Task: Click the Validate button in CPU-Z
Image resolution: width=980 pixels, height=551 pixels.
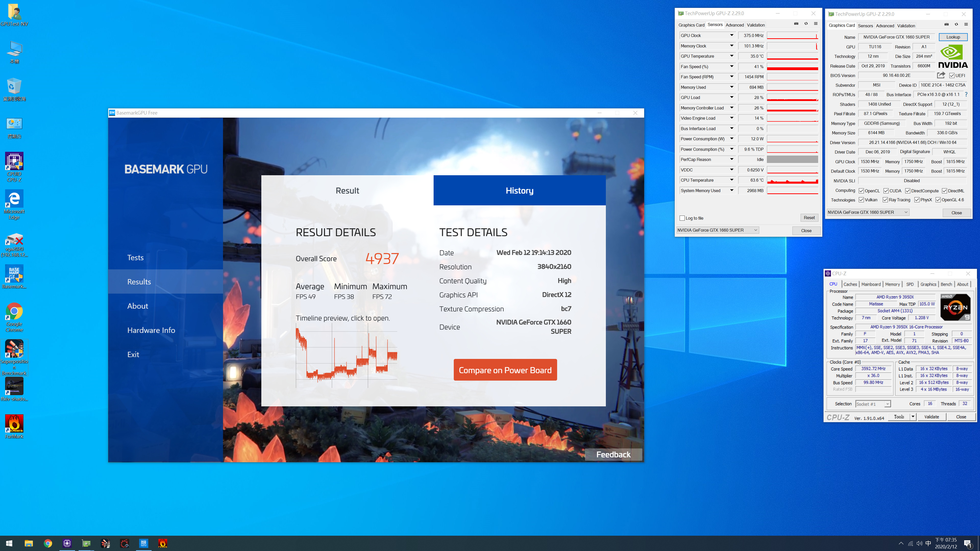Action: coord(931,417)
